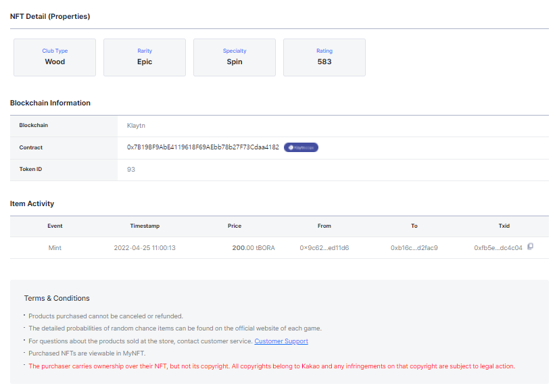Click the Timestamp column header

145,226
